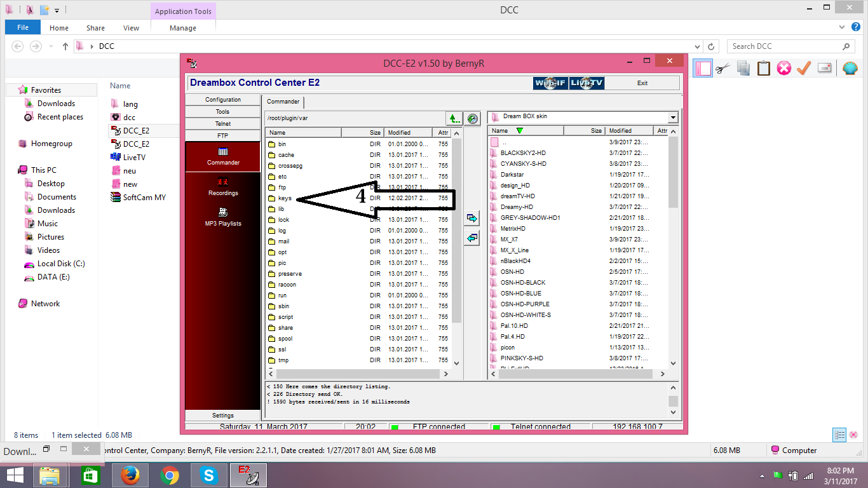
Task: Click the clipboard Paste icon in Explorer
Action: click(764, 68)
